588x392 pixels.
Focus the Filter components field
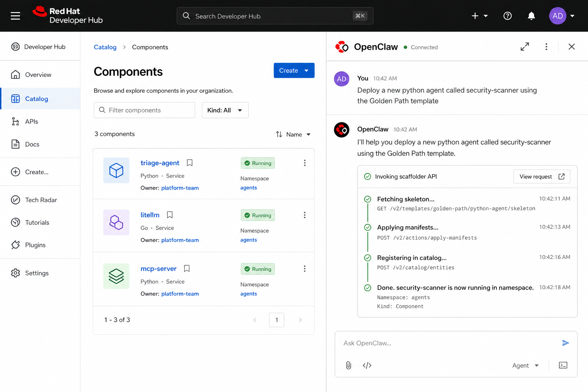(144, 110)
